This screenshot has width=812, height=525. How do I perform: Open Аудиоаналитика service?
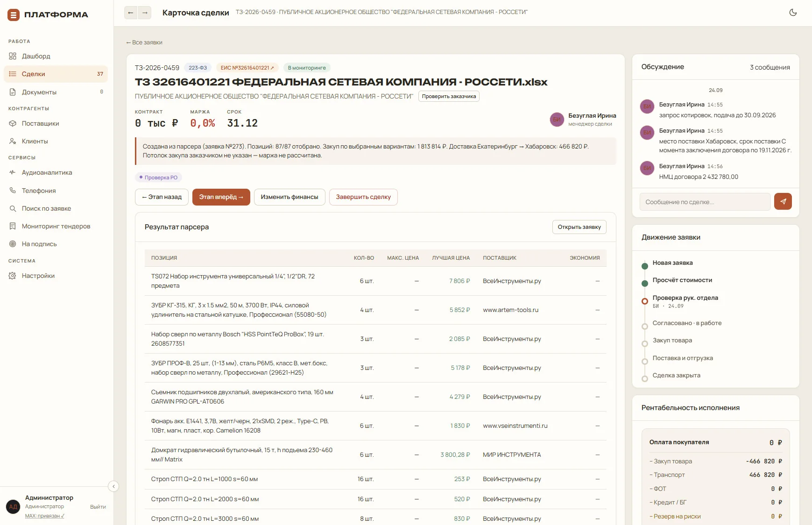click(56, 172)
